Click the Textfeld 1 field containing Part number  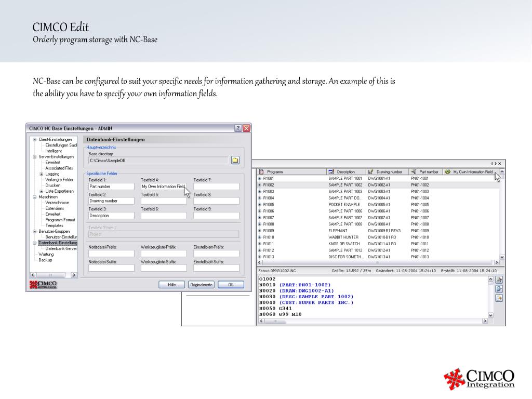111,187
